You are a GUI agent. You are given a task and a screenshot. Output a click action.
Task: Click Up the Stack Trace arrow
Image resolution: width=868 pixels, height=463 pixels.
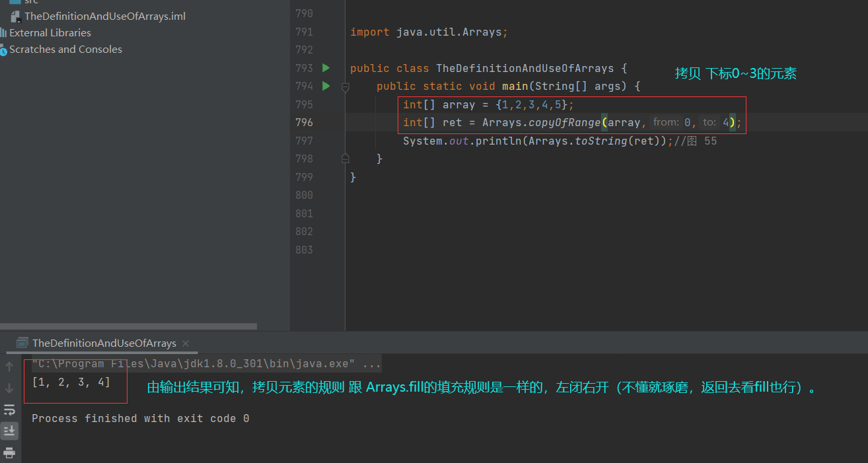click(9, 367)
